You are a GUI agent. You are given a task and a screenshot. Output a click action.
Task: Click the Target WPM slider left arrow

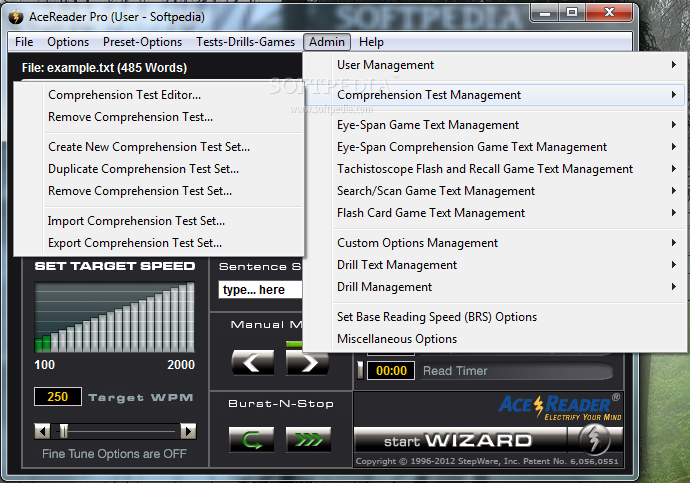(42, 431)
